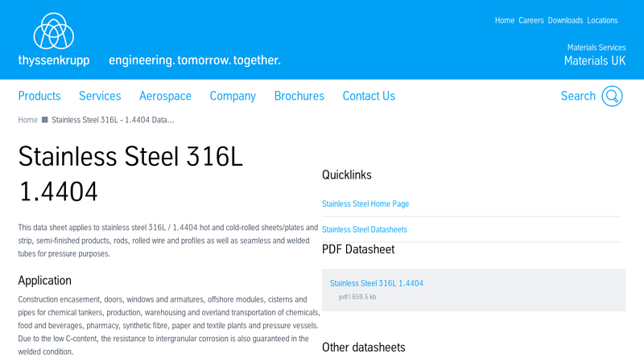Screen dimensions: 644x362
Task: Click the Stainless Steel 316L breadcrumb item
Action: (113, 120)
